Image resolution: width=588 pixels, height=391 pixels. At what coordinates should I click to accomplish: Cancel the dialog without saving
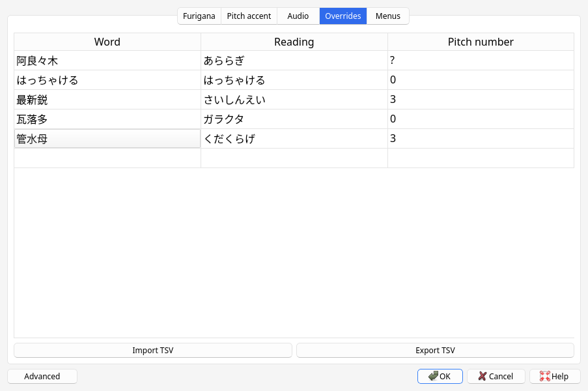496,376
